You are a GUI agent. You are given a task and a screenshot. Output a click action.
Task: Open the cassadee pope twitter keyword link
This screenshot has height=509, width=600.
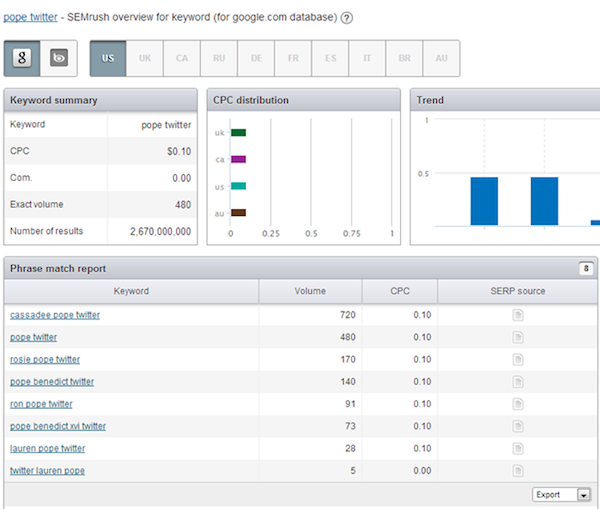55,315
